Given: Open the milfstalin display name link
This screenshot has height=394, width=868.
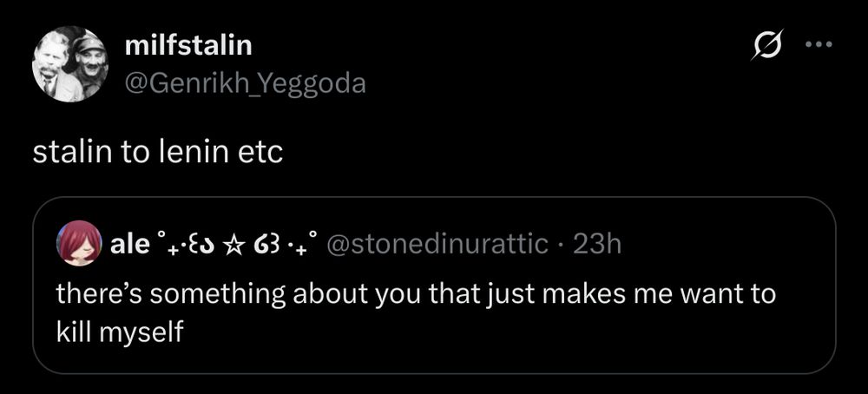Looking at the screenshot, I should coord(190,45).
